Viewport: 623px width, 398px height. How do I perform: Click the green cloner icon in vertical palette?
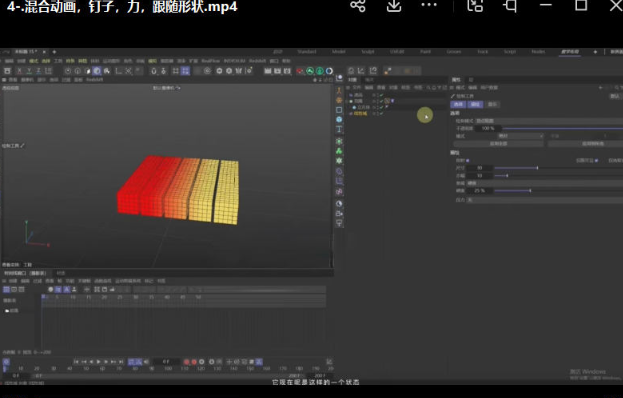pyautogui.click(x=339, y=151)
